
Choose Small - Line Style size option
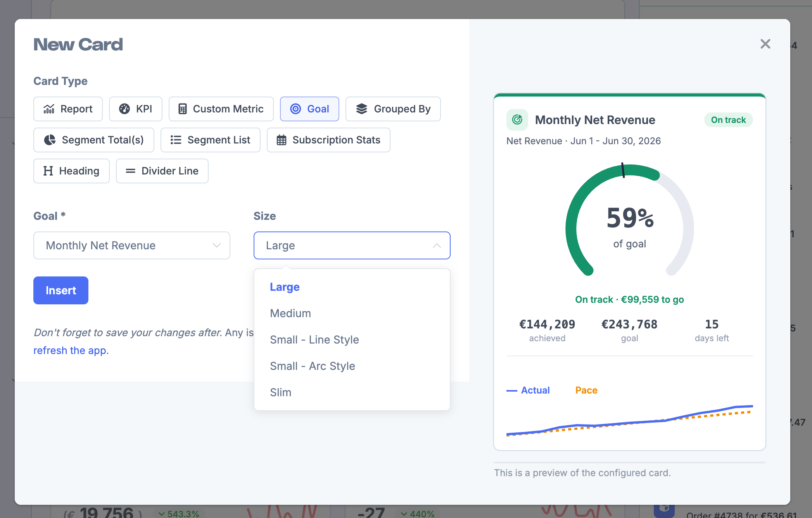point(352,340)
